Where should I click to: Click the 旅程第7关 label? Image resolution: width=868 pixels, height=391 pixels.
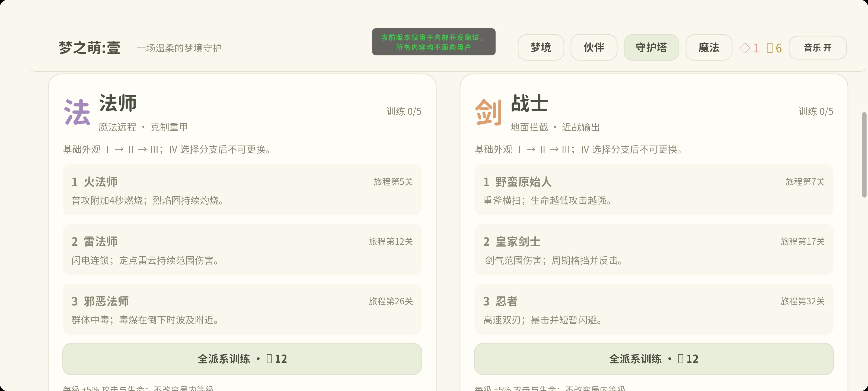pos(805,182)
